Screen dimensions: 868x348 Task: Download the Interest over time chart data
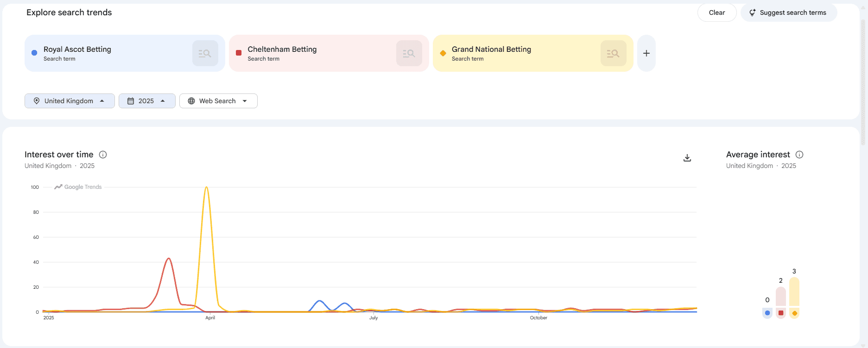click(x=687, y=158)
